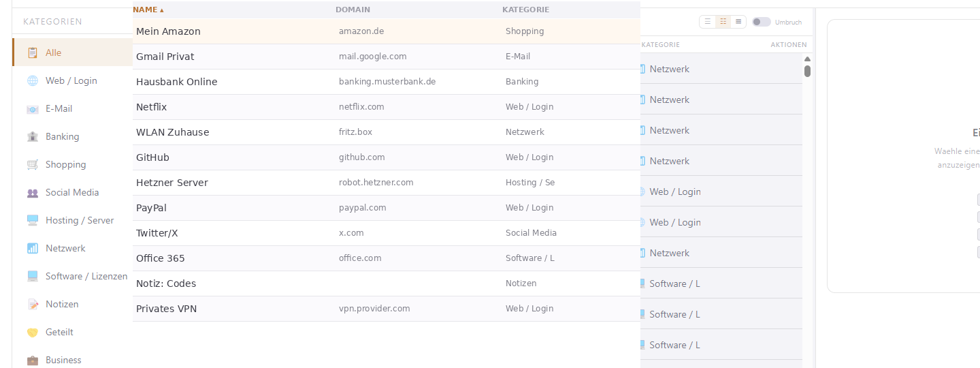Switch to simple list view

click(x=708, y=22)
